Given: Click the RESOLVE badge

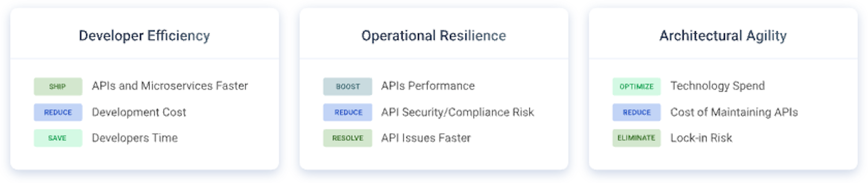Looking at the screenshot, I should point(347,138).
